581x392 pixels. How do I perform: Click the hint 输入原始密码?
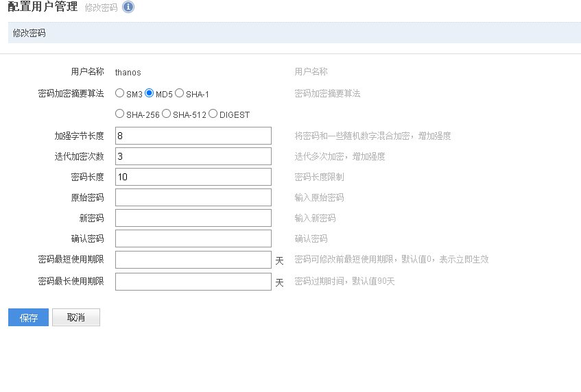click(x=319, y=197)
